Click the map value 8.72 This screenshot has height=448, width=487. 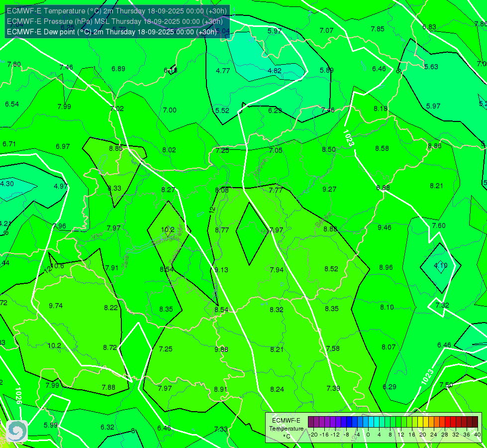click(x=110, y=347)
